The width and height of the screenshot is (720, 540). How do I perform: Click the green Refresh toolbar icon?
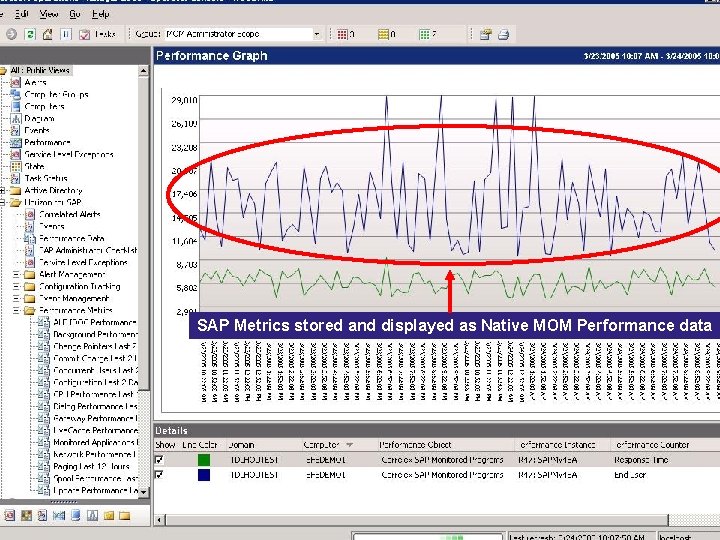click(x=30, y=34)
